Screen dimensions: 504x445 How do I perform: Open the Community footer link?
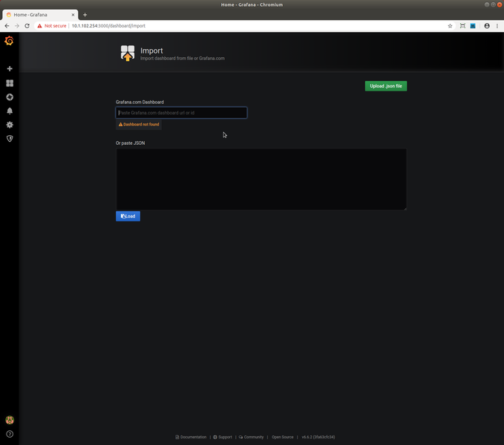tap(251, 437)
